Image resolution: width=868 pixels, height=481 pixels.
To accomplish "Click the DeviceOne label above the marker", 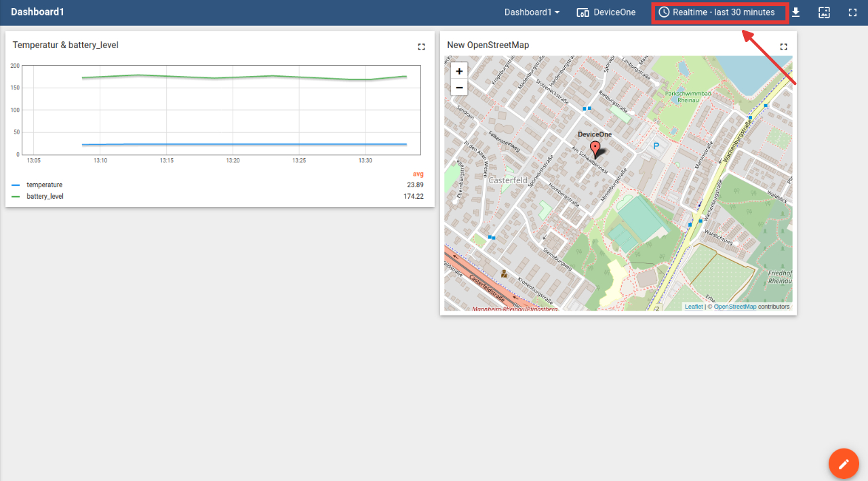I will tap(595, 134).
